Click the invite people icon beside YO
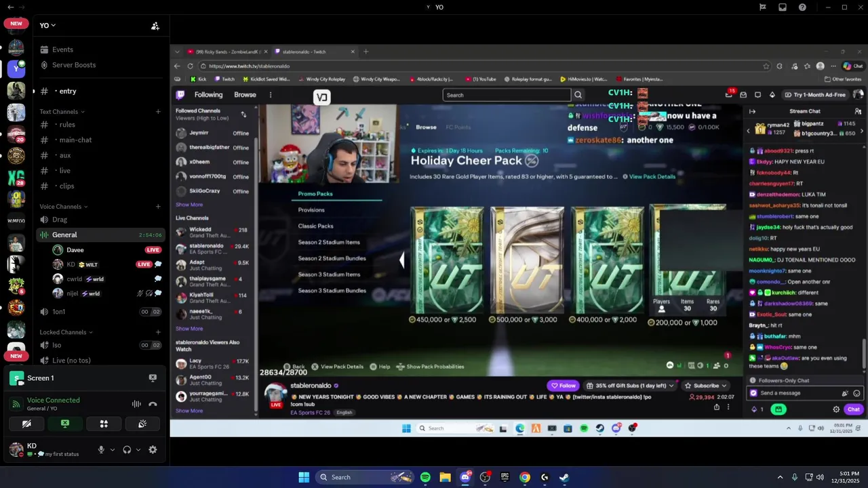The image size is (868, 488). coord(155,26)
